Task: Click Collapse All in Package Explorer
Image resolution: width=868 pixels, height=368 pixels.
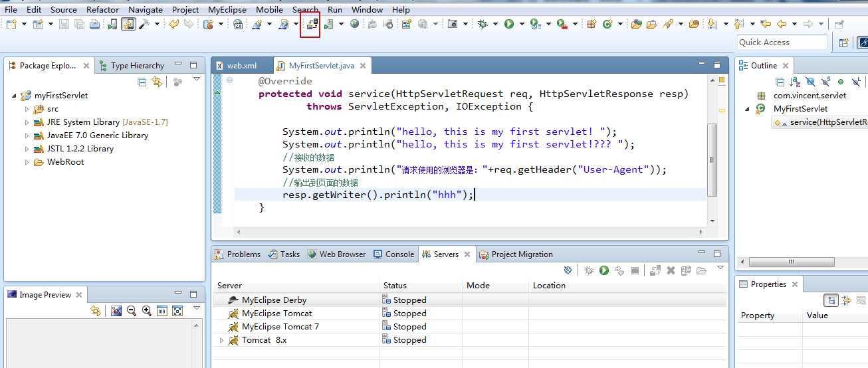Action: coord(142,82)
